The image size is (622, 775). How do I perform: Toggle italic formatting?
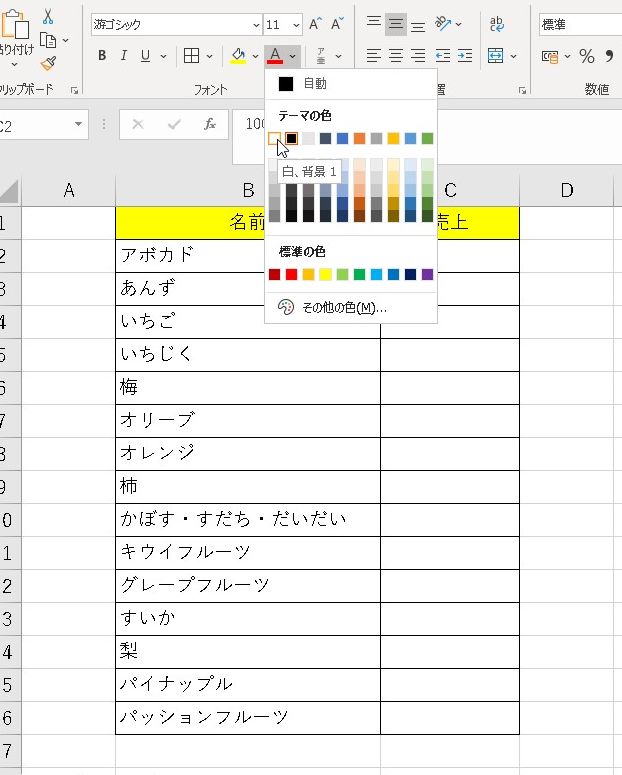[124, 56]
